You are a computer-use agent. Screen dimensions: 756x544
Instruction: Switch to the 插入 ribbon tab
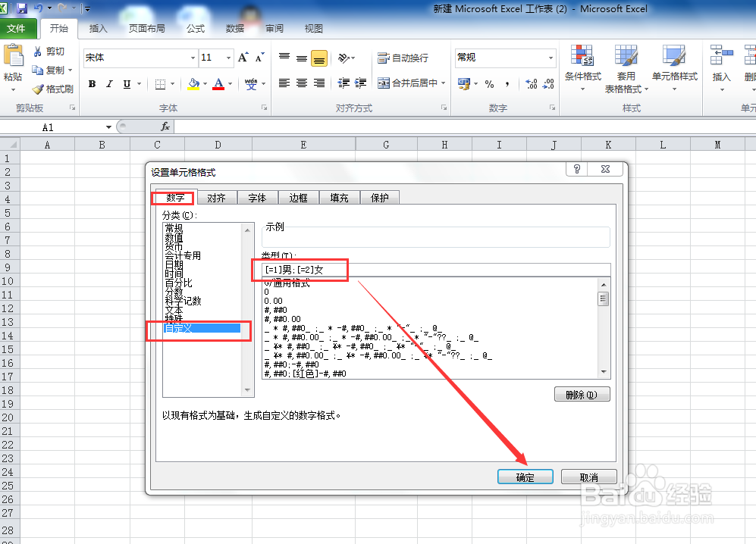pos(98,29)
